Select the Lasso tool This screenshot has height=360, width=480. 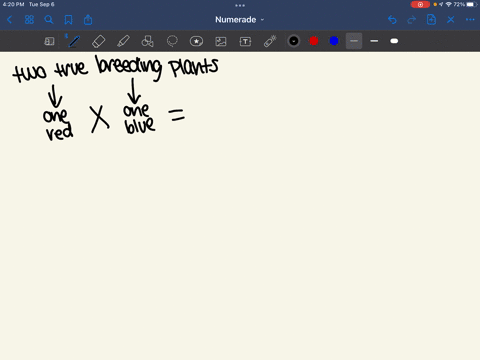pyautogui.click(x=172, y=41)
